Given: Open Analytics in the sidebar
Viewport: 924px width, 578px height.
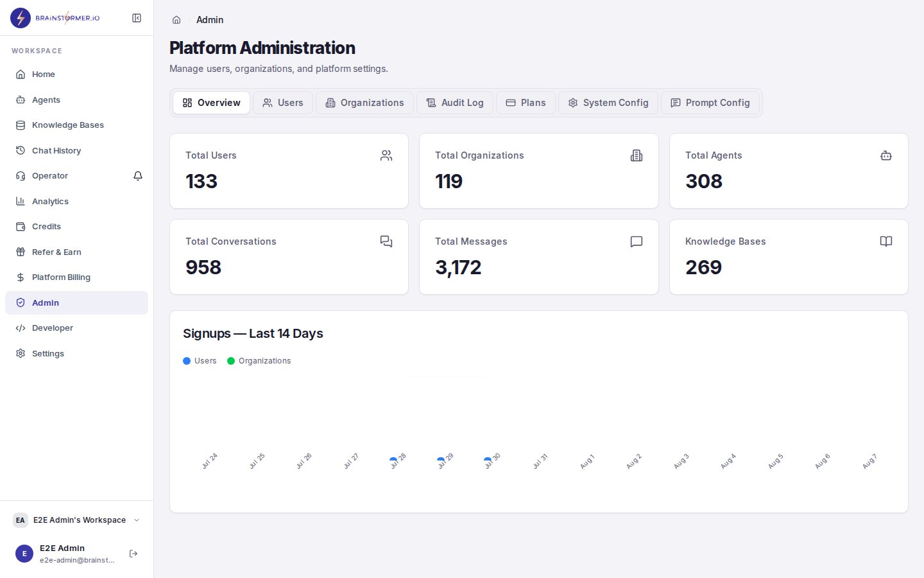Looking at the screenshot, I should coord(76,201).
